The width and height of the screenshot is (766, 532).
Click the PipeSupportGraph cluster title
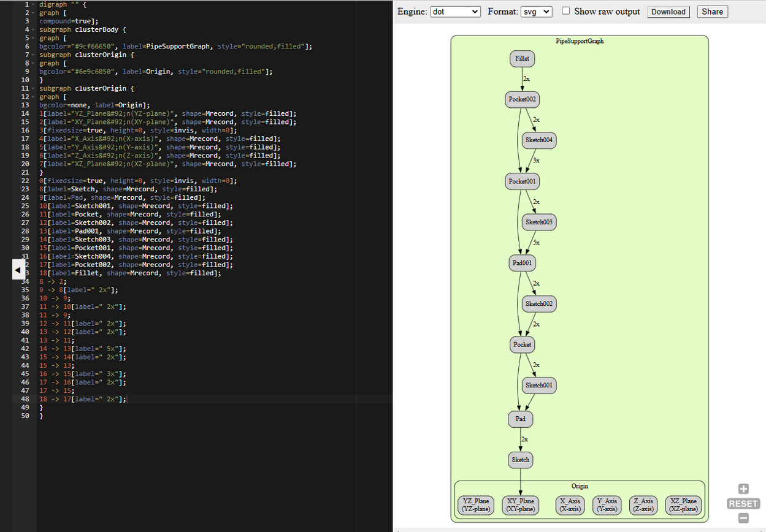580,41
